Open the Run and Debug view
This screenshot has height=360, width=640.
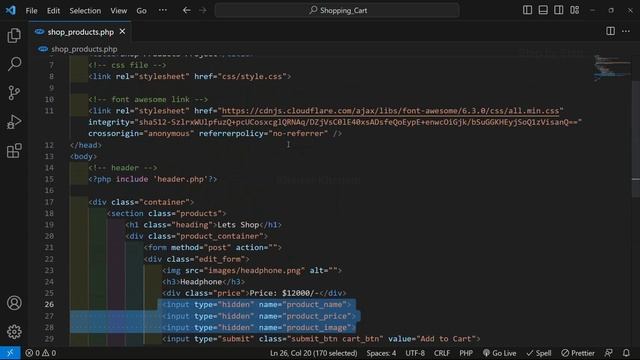click(x=14, y=122)
